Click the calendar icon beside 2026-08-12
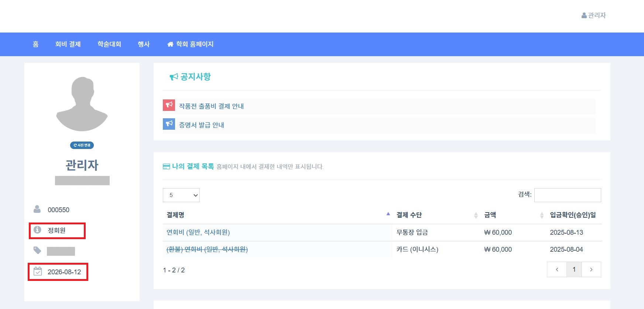 click(x=38, y=271)
